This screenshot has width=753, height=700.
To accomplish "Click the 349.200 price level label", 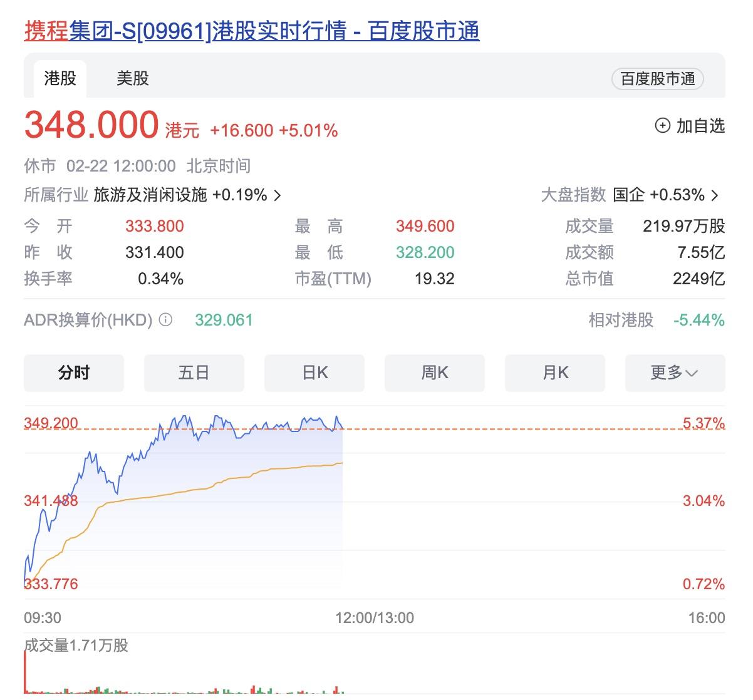I will tap(50, 423).
